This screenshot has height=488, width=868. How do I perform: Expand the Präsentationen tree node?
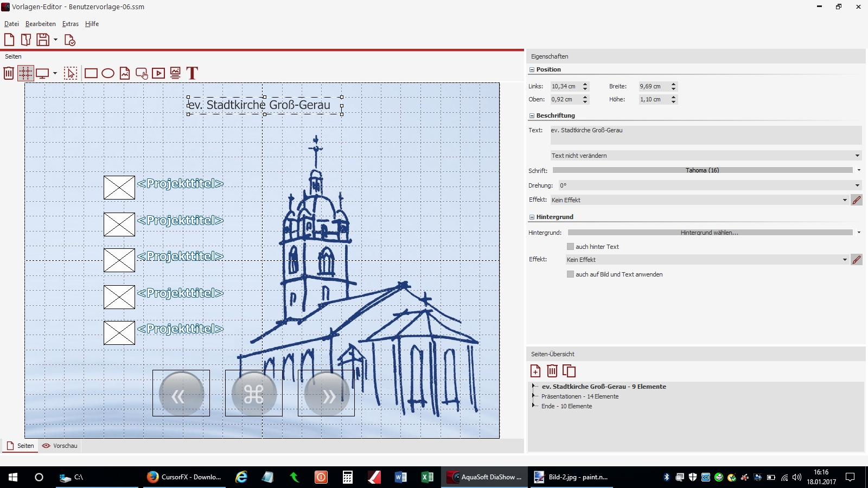[x=534, y=396]
